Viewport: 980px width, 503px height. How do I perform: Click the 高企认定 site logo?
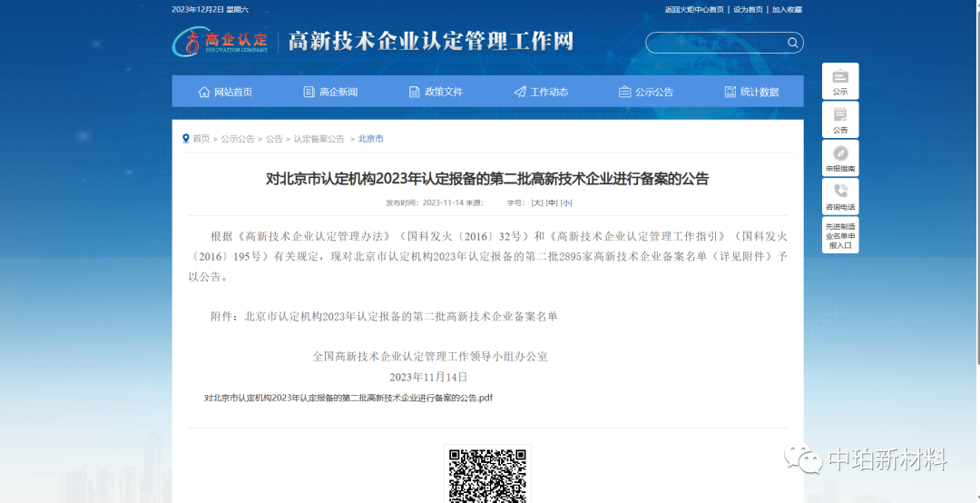[x=220, y=41]
